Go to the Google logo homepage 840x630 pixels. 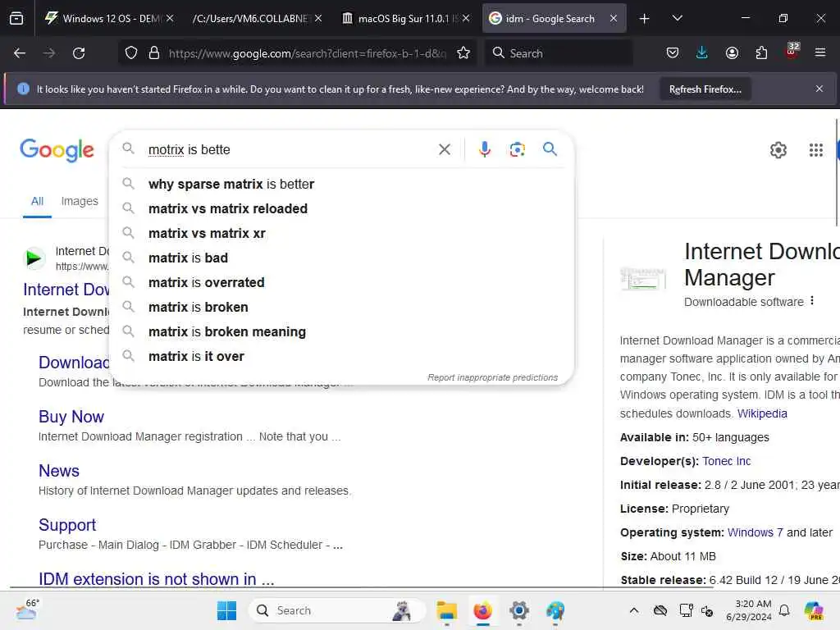[57, 150]
